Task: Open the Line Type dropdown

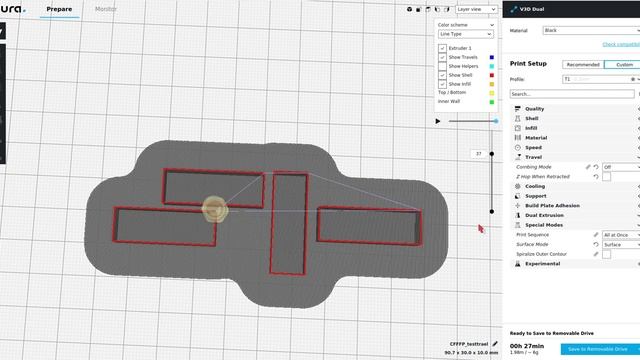Action: click(466, 34)
